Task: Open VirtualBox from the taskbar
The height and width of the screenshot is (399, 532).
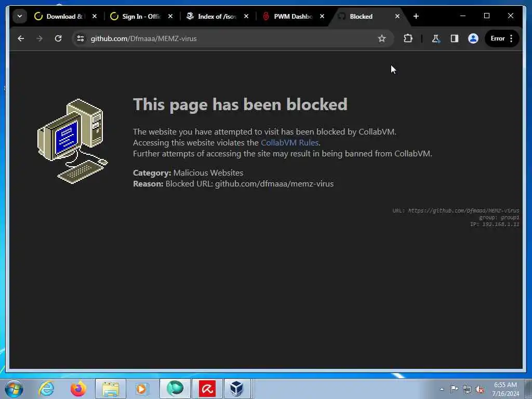Action: click(236, 389)
